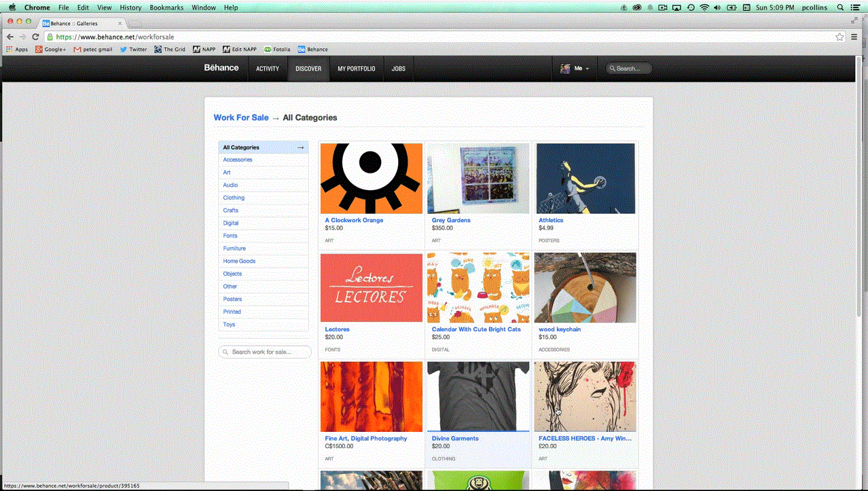Bookmark this page with the star icon

pos(839,37)
